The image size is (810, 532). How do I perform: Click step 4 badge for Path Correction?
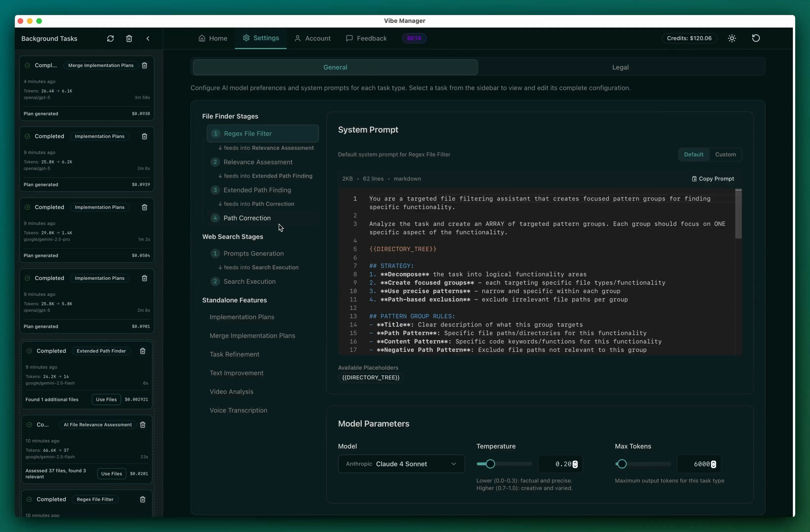point(215,218)
